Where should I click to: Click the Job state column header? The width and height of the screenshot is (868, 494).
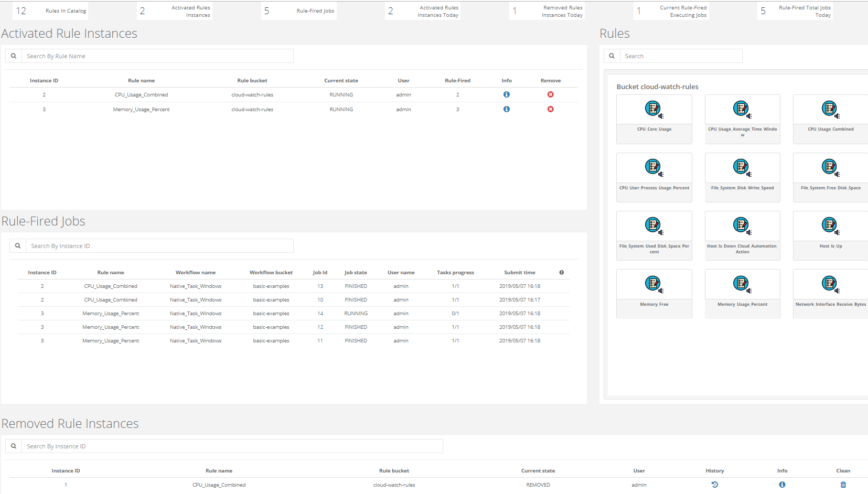click(x=356, y=273)
